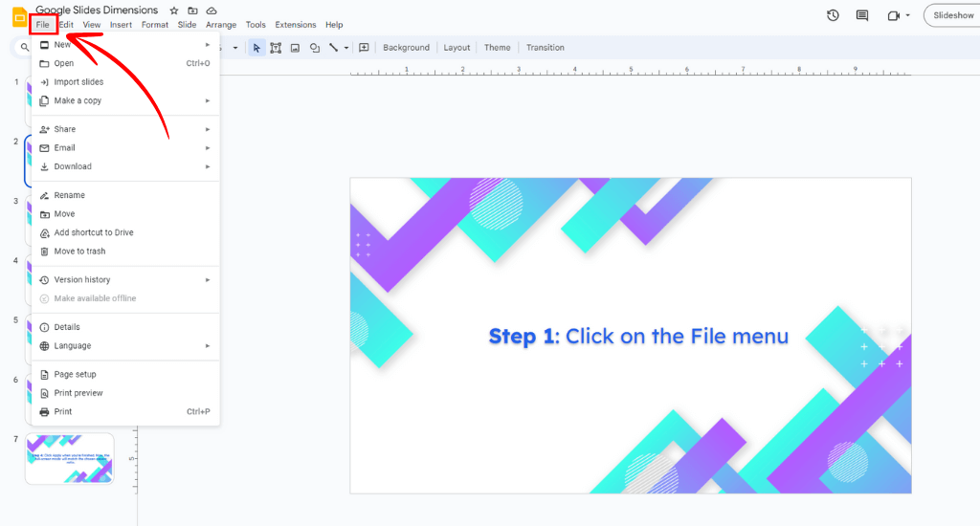The width and height of the screenshot is (980, 526).
Task: Click the Insert image toolbar icon
Action: pyautogui.click(x=295, y=48)
